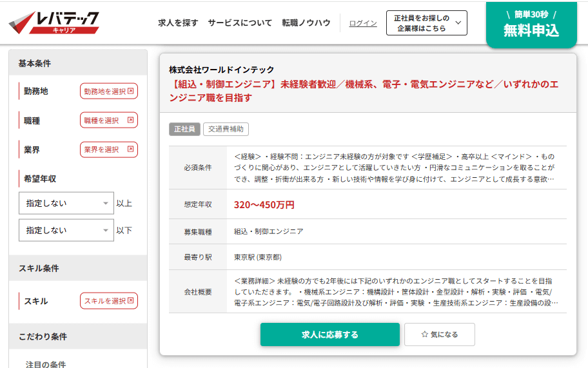Viewport: 588px width, 368px height.
Task: Open the job title 【組込・制御エンジニア】 link
Action: click(x=364, y=91)
